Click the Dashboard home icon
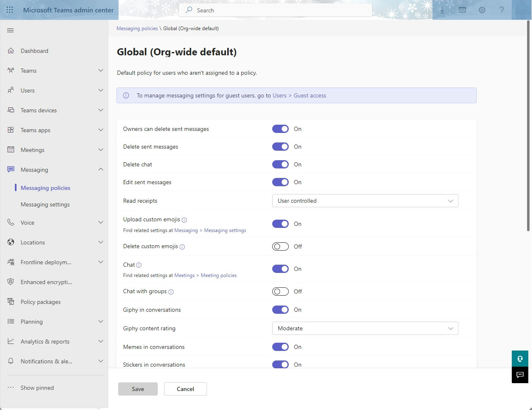Viewport: 532px width, 410px height. tap(11, 51)
